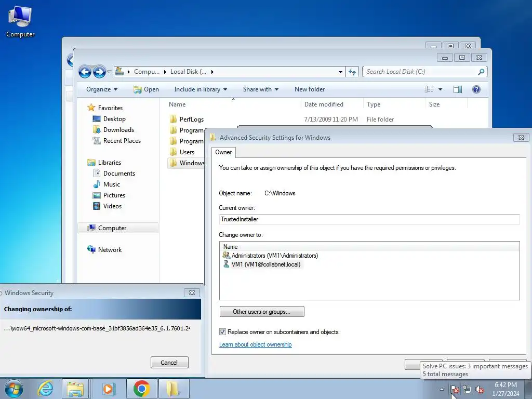Click the Compu... breadcrumb in address bar
The width and height of the screenshot is (532, 399).
(147, 72)
